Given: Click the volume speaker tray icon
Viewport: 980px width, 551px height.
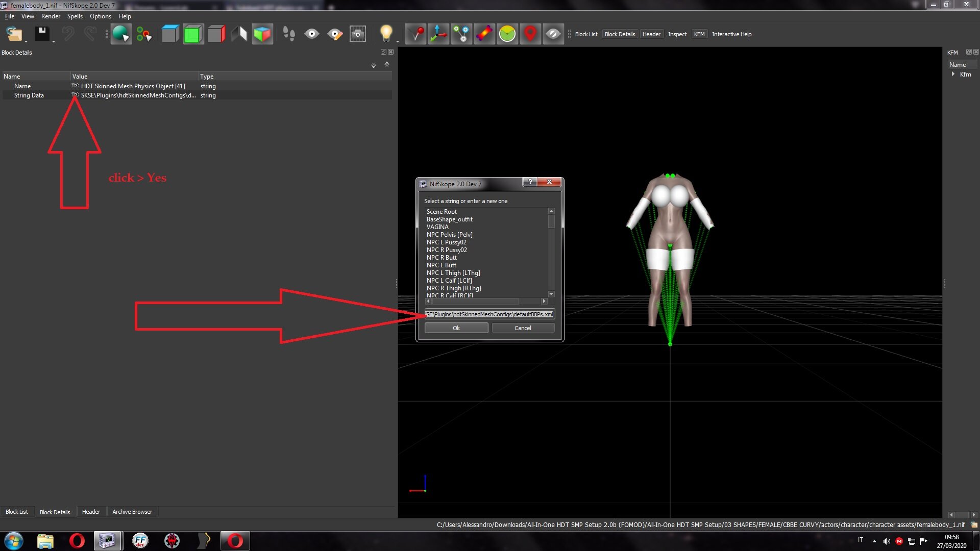Looking at the screenshot, I should 887,541.
